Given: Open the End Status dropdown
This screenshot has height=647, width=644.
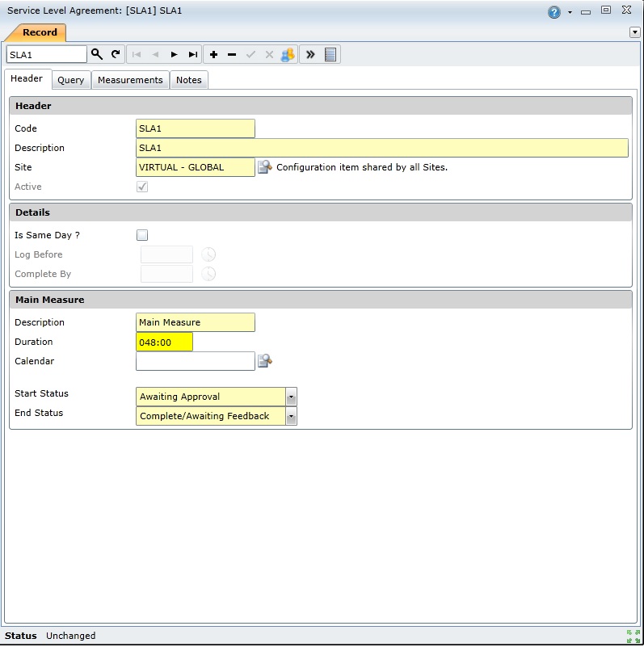Looking at the screenshot, I should tap(291, 416).
